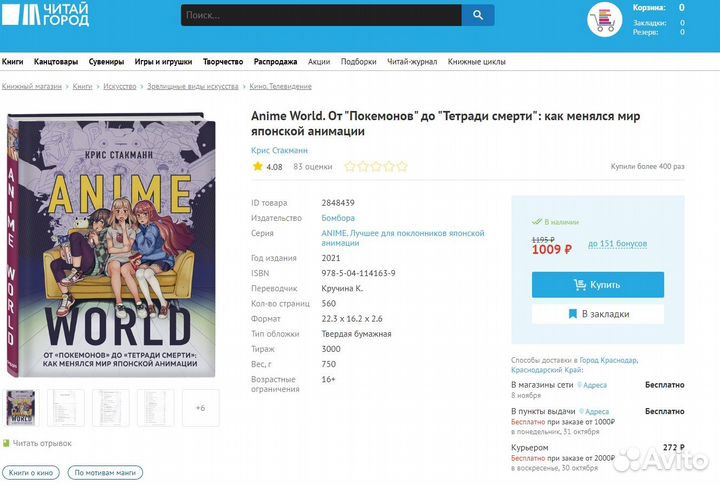Click the location pin next to В магазины сети
The image size is (720, 485).
click(x=579, y=385)
